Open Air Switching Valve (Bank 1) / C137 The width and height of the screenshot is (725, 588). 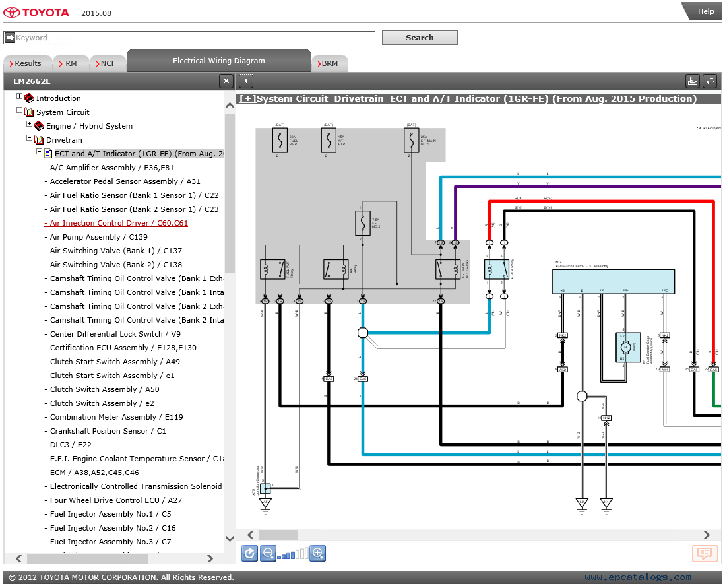click(113, 251)
